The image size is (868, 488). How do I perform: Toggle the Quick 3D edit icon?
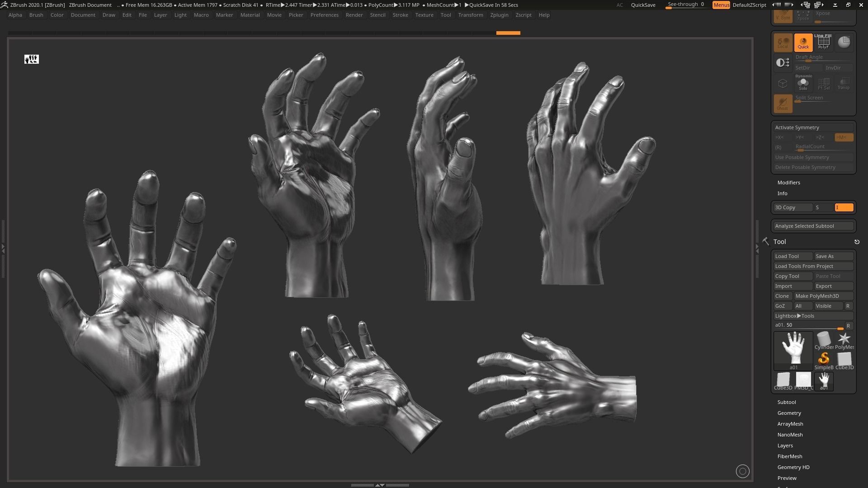tap(803, 42)
